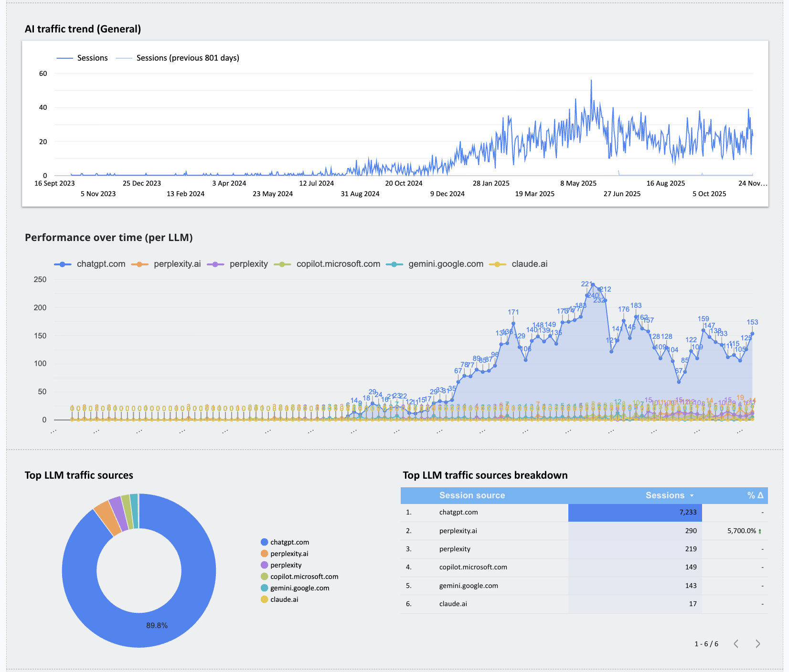Click the 8 May 2025 axis label
The image size is (789, 672).
coord(578,183)
